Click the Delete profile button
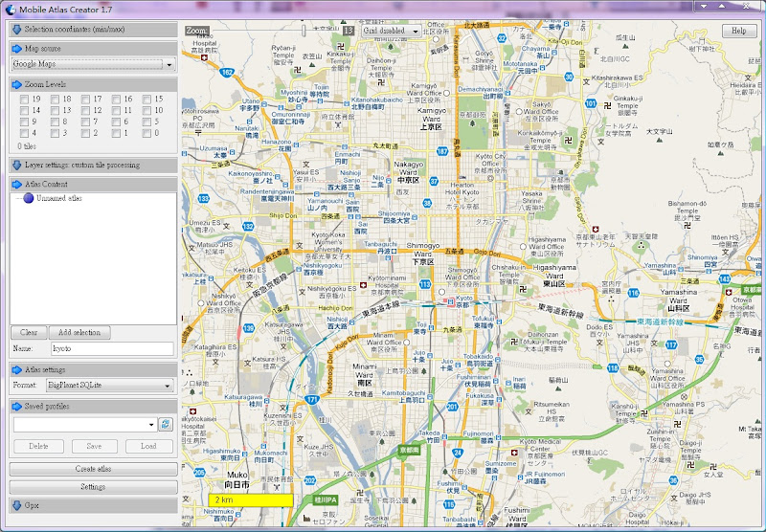Viewport: 766px width, 532px height. pos(38,446)
